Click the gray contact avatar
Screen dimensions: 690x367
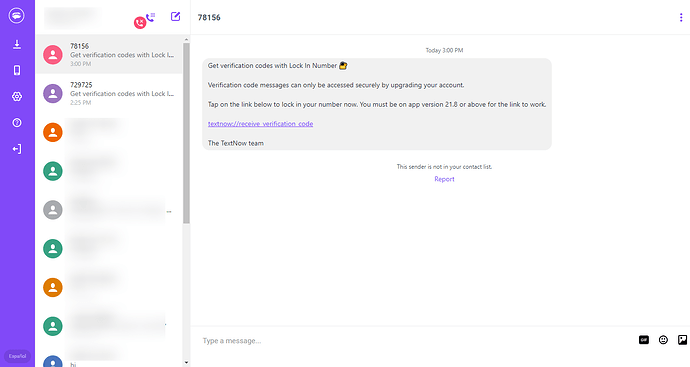(x=53, y=210)
